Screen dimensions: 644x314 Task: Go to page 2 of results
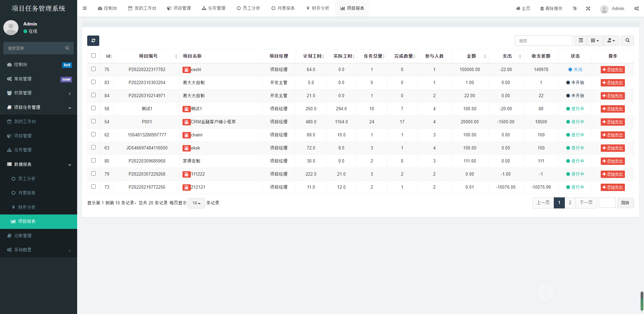tap(570, 203)
